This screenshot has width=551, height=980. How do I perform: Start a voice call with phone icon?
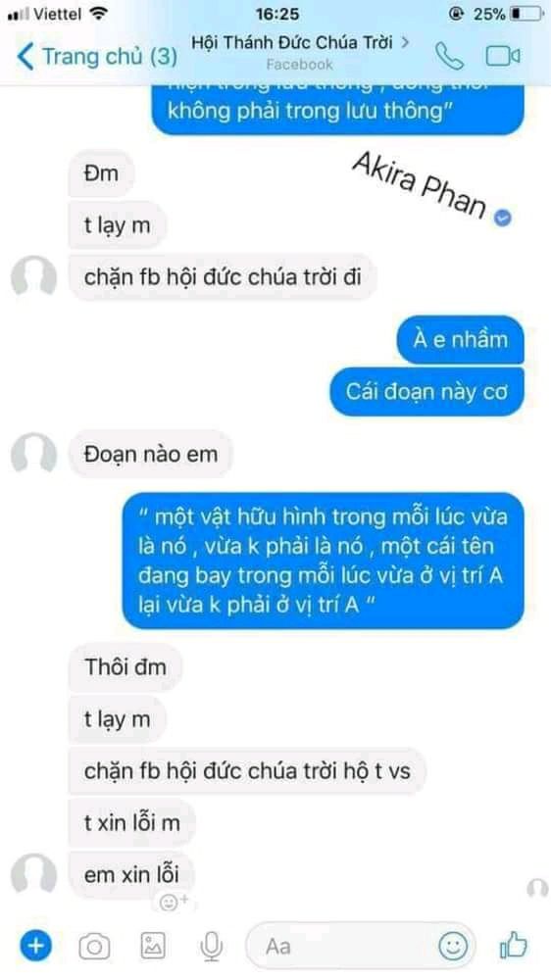(449, 56)
